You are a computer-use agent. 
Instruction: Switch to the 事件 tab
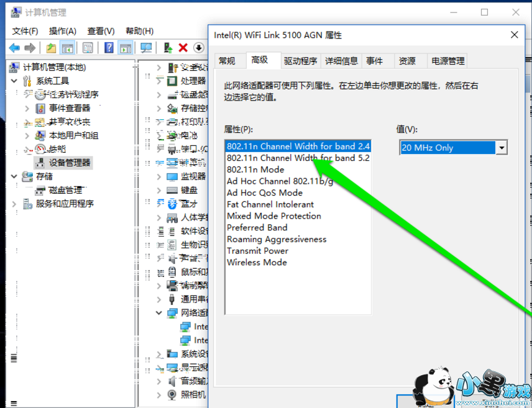coord(375,61)
